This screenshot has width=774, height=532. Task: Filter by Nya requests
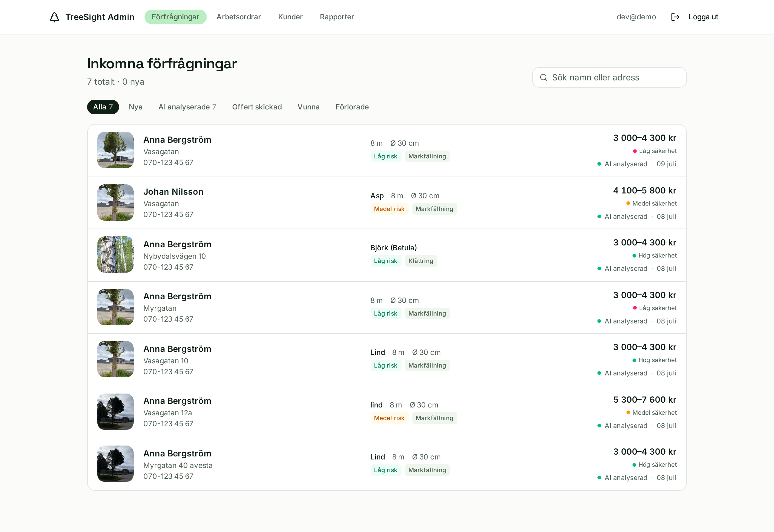[136, 107]
